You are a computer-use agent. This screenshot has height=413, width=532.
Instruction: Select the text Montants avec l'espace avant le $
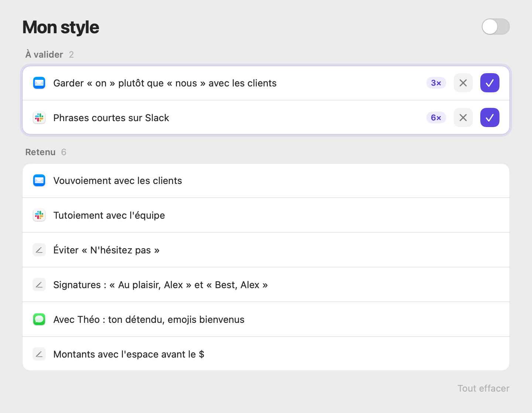click(x=129, y=354)
